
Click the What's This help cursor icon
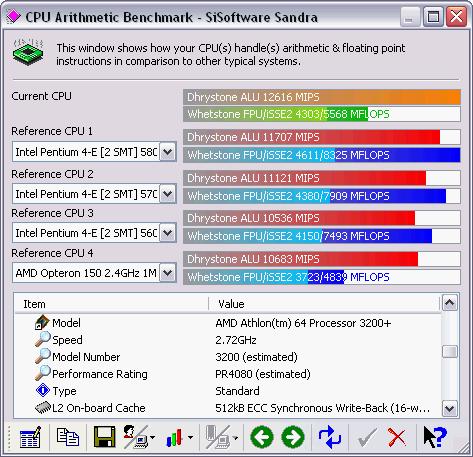435,437
